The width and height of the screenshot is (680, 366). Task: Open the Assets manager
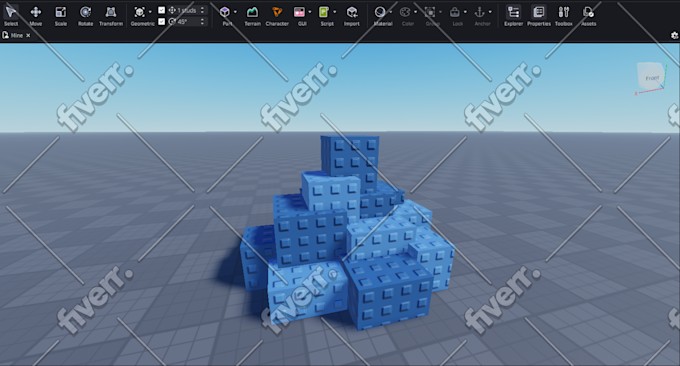click(x=588, y=16)
